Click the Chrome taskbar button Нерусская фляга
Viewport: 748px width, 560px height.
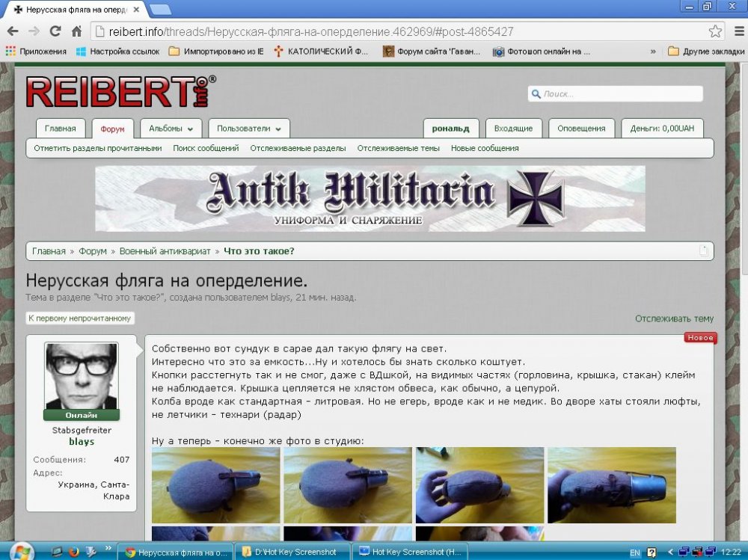[x=175, y=552]
